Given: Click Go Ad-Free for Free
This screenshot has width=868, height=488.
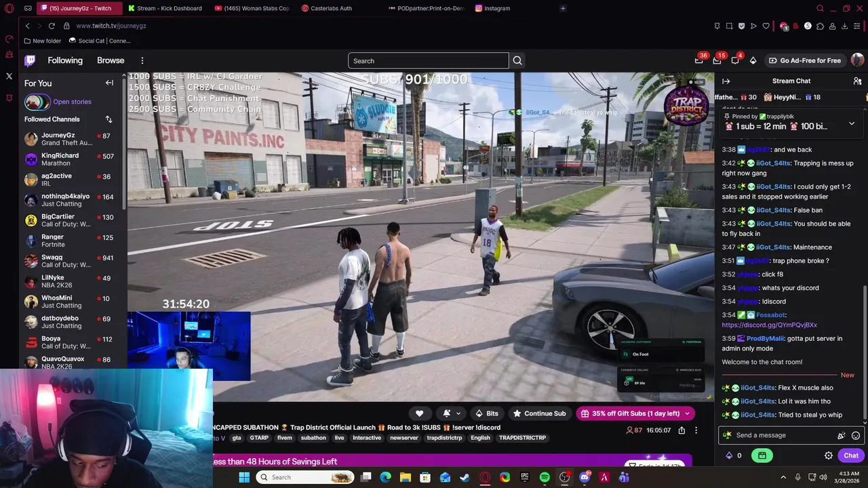Looking at the screenshot, I should [x=805, y=60].
